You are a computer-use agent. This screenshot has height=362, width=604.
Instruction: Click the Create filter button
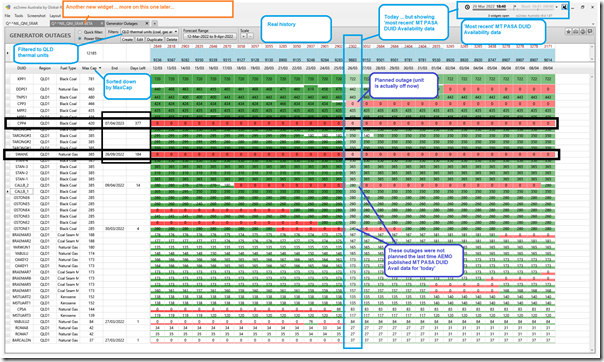pos(127,39)
